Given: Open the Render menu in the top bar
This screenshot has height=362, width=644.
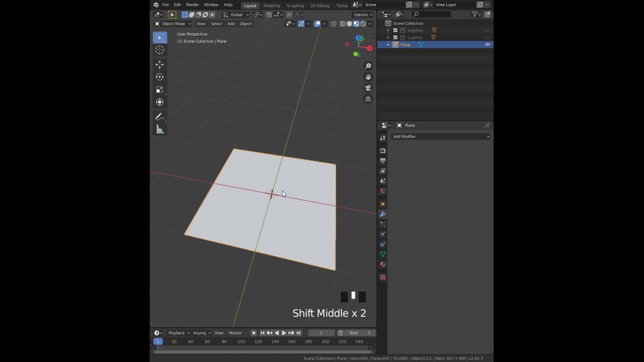Looking at the screenshot, I should (192, 4).
